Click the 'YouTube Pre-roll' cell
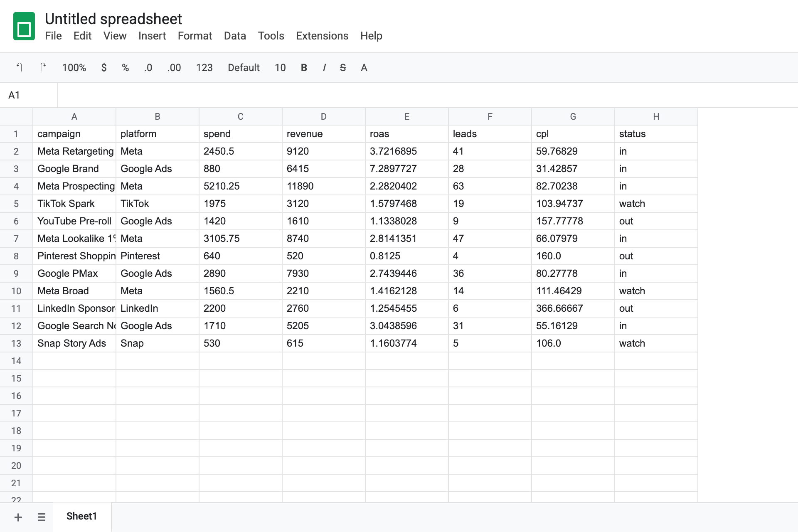798x532 pixels. click(x=74, y=221)
